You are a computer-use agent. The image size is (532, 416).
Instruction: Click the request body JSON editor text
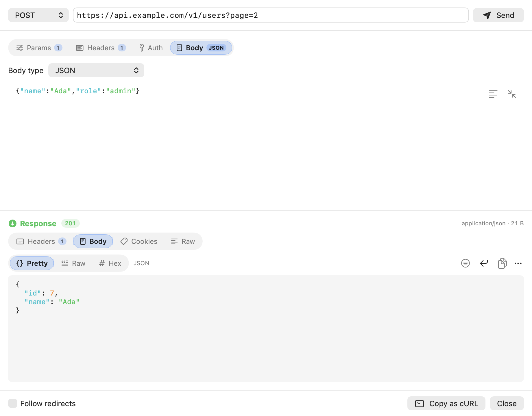[x=77, y=91]
